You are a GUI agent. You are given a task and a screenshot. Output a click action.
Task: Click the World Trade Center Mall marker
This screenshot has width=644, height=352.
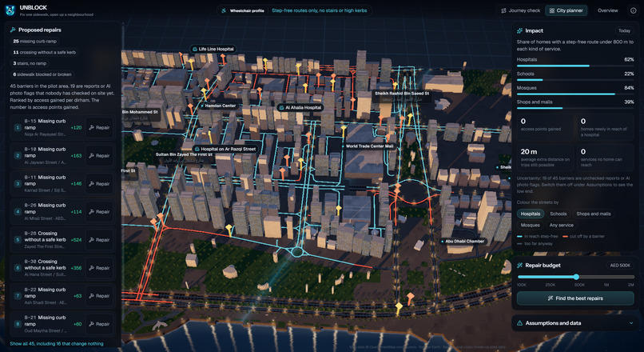tap(368, 146)
